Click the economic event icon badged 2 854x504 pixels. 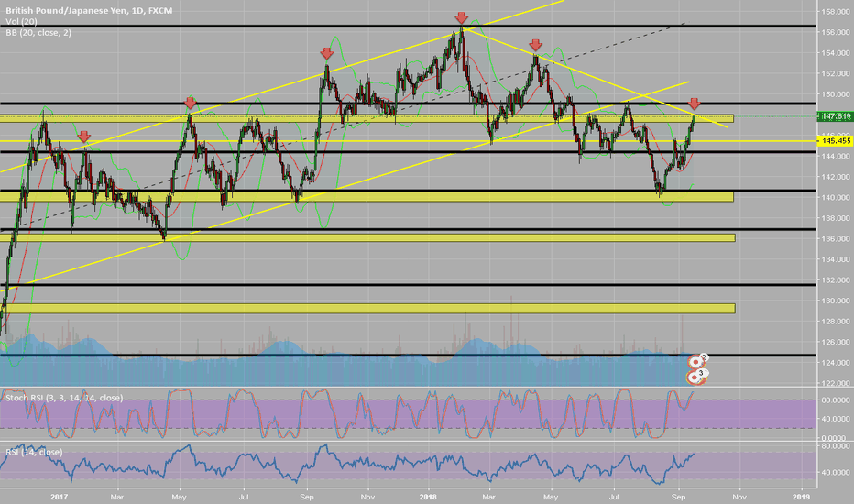click(696, 361)
